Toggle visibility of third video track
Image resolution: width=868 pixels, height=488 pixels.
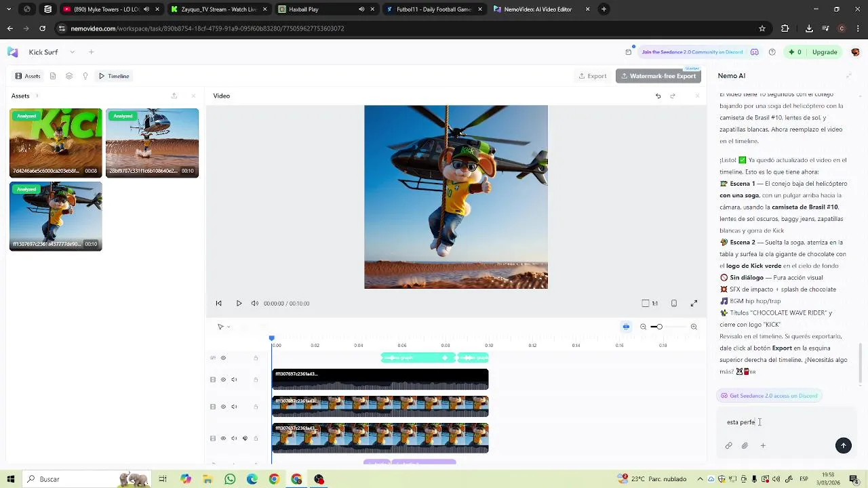(223, 439)
